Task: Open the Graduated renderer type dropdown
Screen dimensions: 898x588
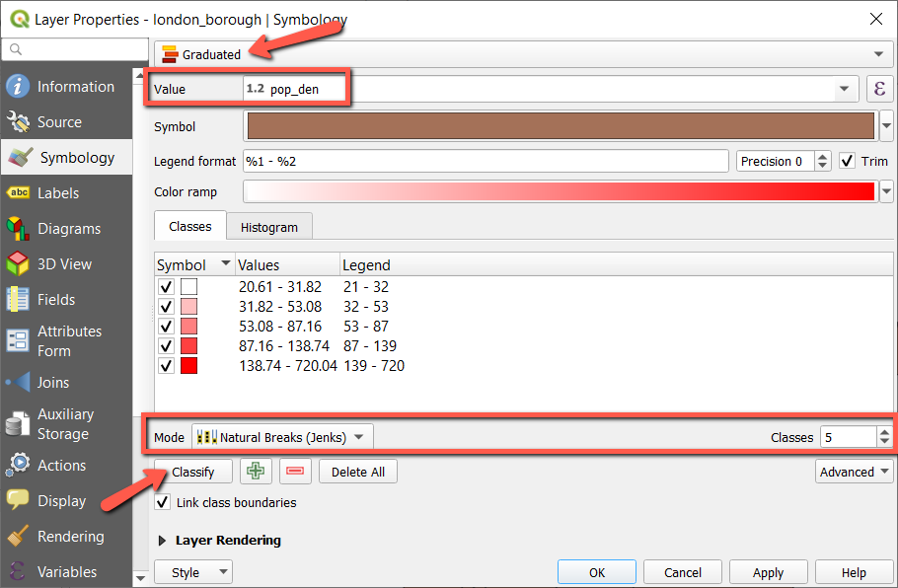Action: coord(522,54)
